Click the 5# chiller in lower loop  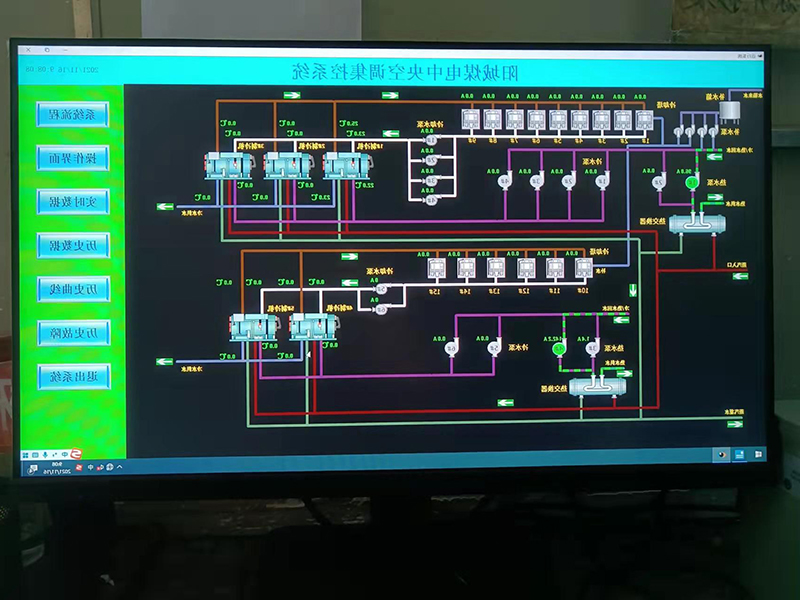(251, 325)
